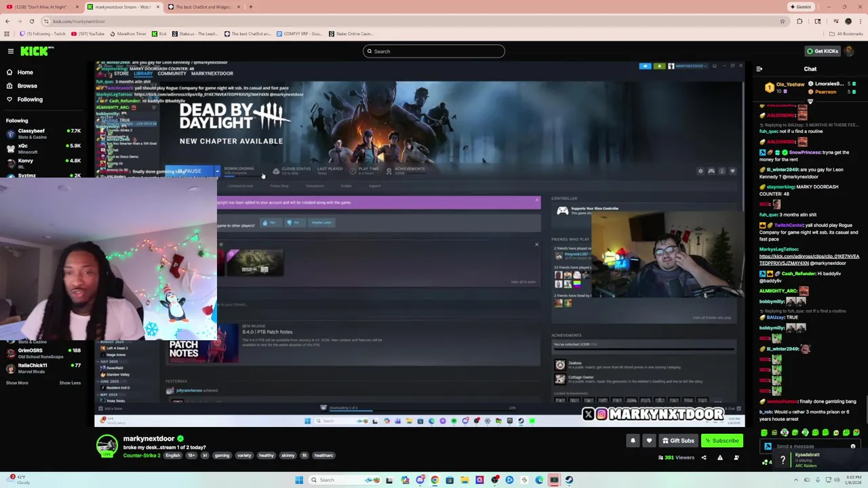Open the Counter-Strike 2 category link
Viewport: 868px width, 488px height.
tap(142, 455)
